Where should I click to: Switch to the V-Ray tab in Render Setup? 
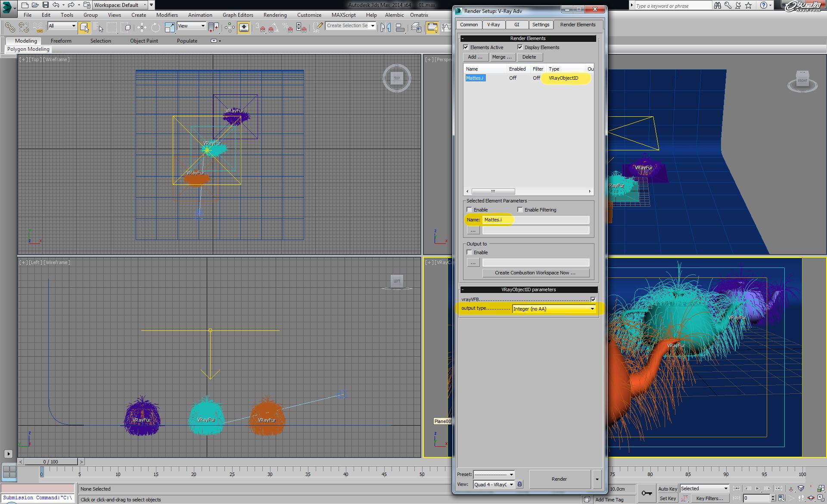point(494,25)
